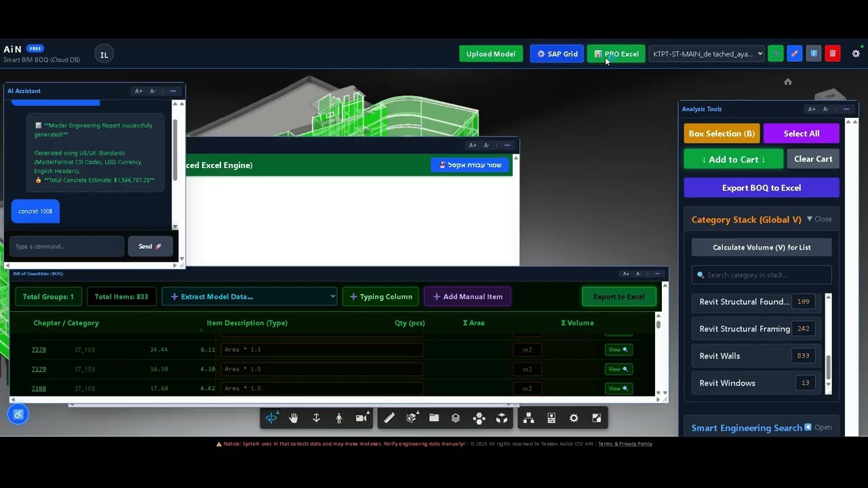Focus the Type a command input
Screen dimensions: 868x488
[x=66, y=247]
